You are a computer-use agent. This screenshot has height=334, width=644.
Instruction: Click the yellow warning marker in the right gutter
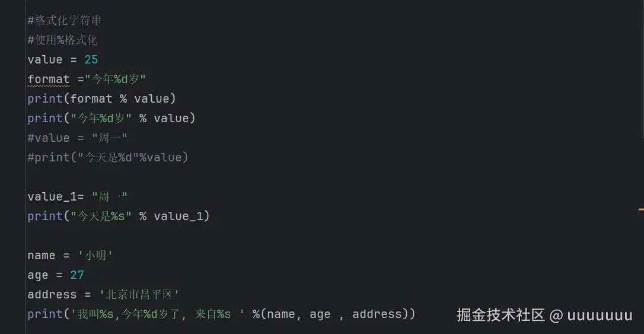[x=640, y=209]
